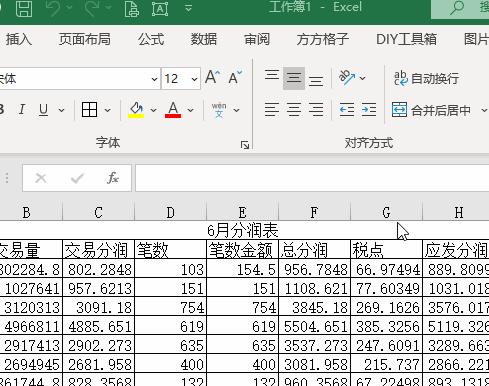Viewport: 489px width, 386px height.
Task: Click the formula bar confirm checkmark
Action: click(77, 178)
